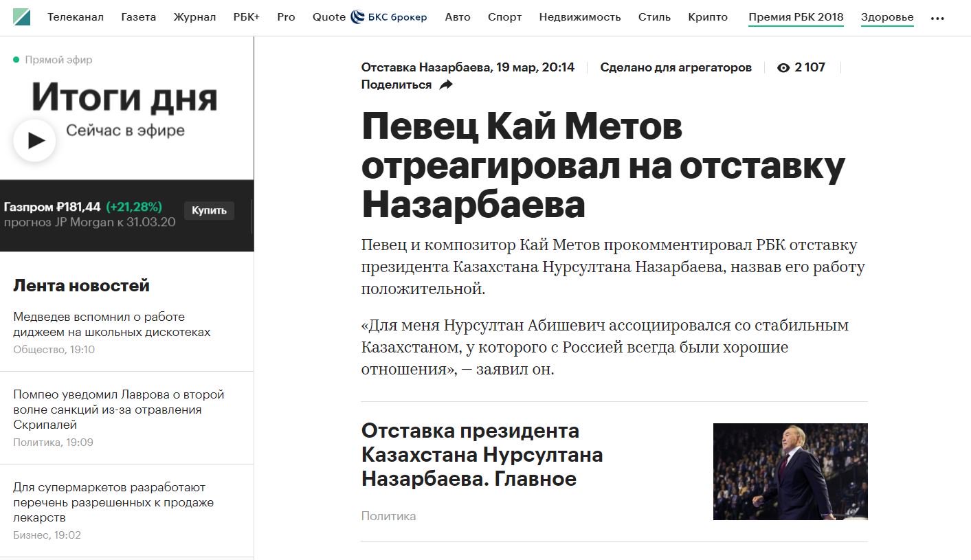This screenshot has width=971, height=560.
Task: Play the Итоги дня live broadcast
Action: point(34,140)
